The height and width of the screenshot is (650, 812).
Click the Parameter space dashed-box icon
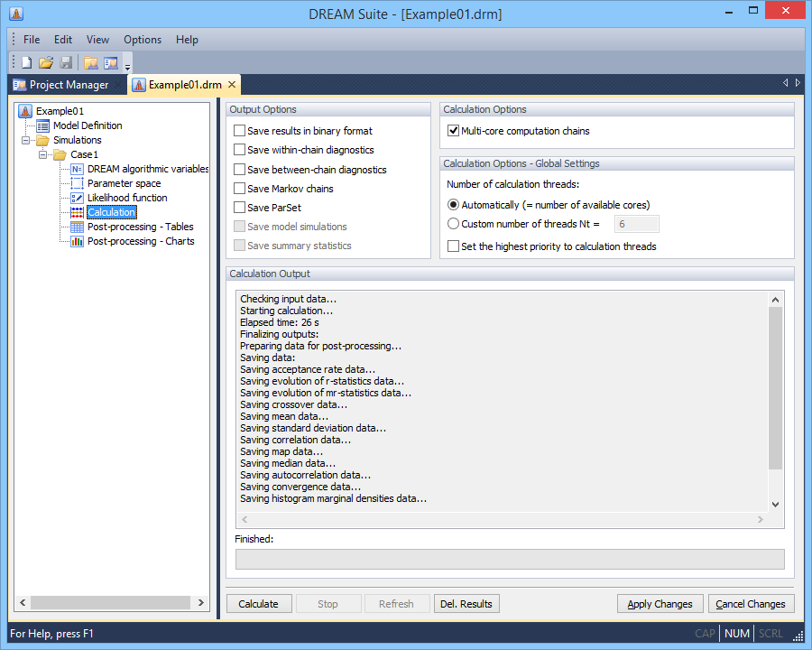pos(78,183)
